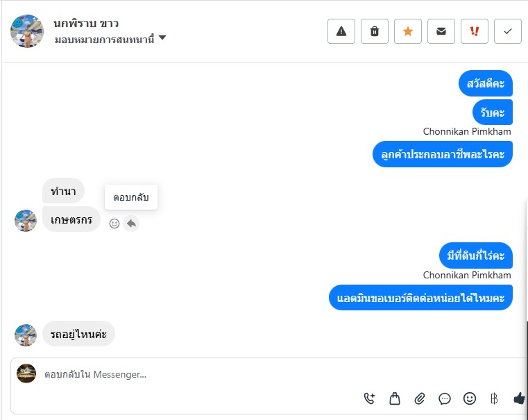Image resolution: width=528 pixels, height=420 pixels.
Task: Reply to the เกษตรกร message with arrow
Action: tap(131, 224)
